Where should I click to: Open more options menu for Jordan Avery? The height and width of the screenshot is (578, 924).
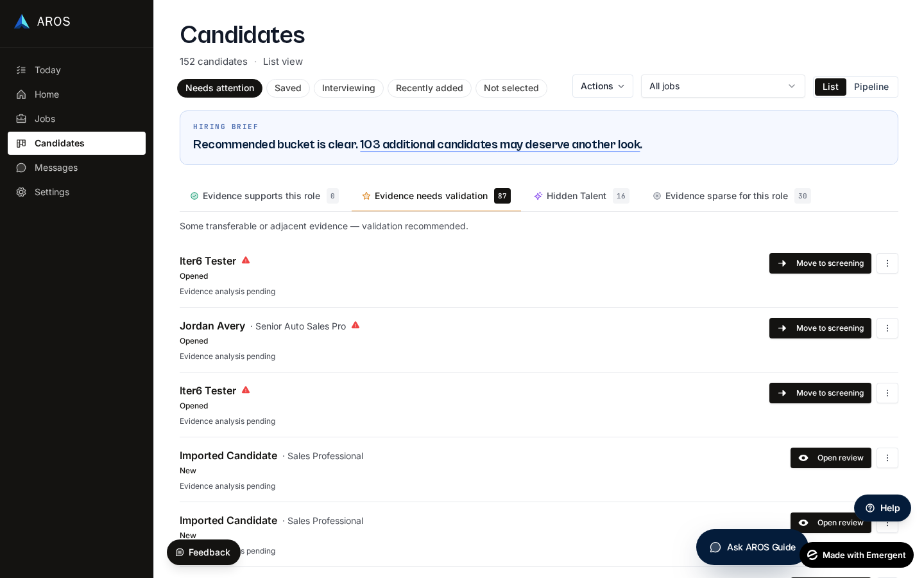(x=887, y=328)
